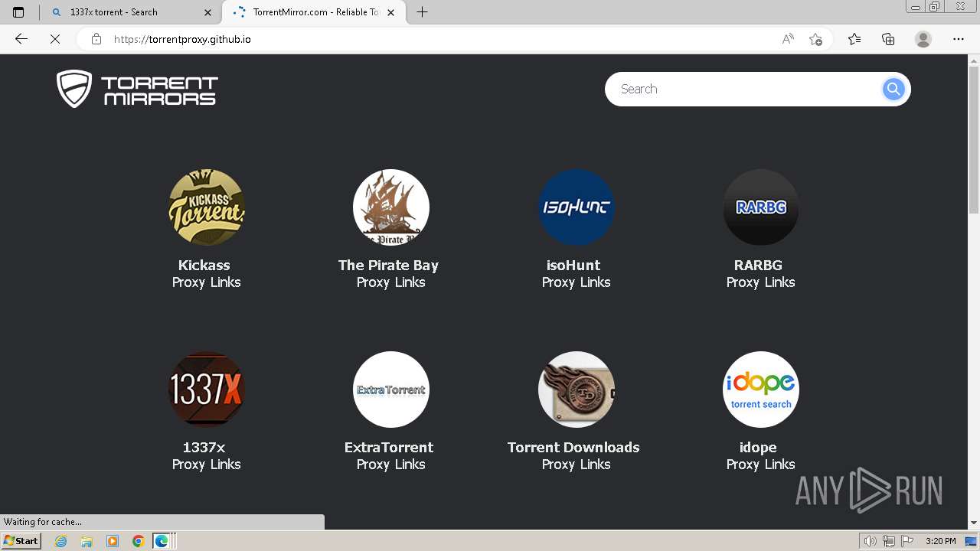Select Microsoft Edge taskbar icon
The height and width of the screenshot is (551, 980).
pos(162,541)
